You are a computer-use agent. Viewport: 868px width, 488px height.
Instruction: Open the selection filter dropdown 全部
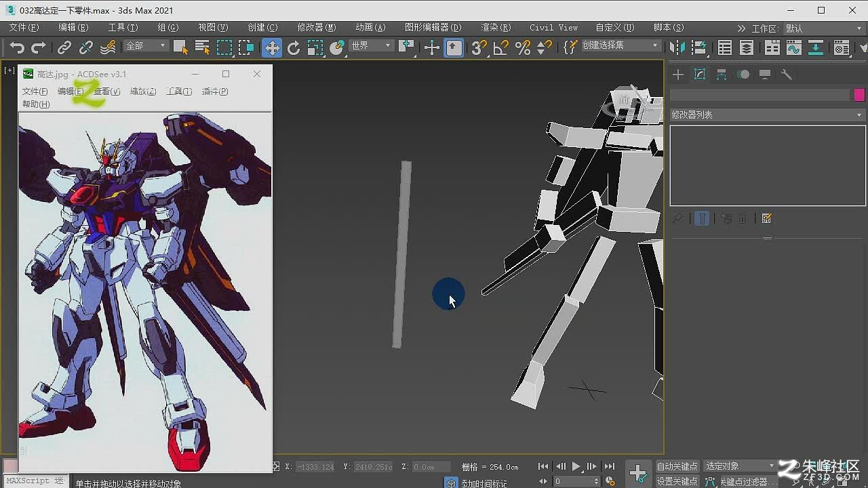tap(145, 45)
